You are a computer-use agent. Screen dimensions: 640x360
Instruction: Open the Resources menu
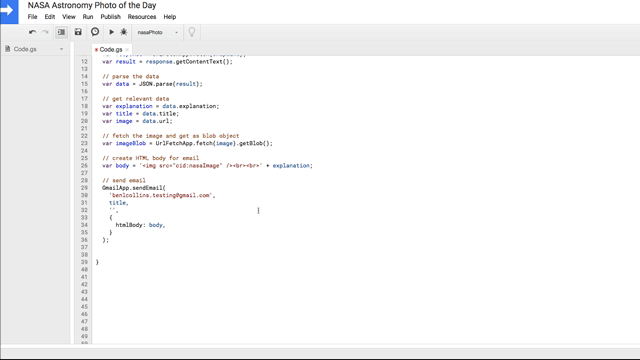point(142,17)
